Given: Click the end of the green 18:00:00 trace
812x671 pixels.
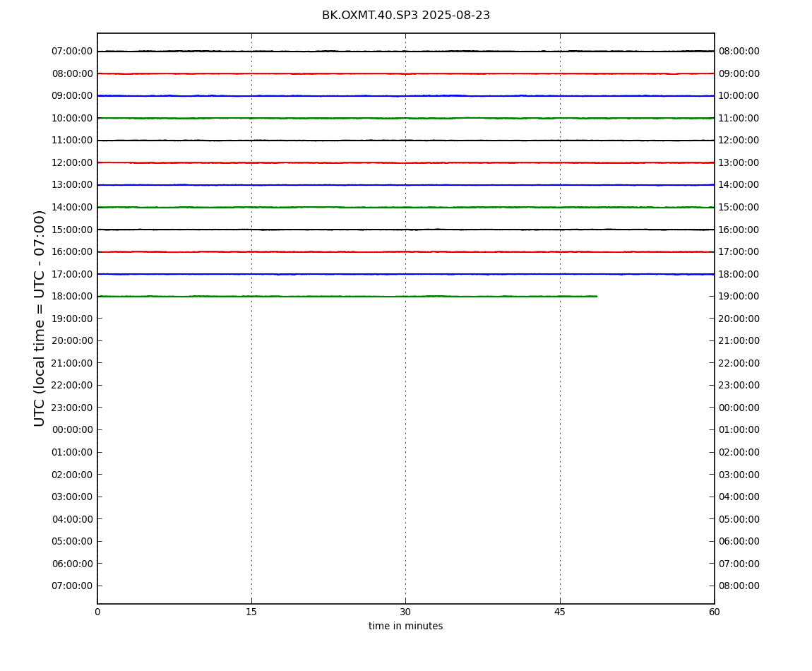Looking at the screenshot, I should coord(597,297).
